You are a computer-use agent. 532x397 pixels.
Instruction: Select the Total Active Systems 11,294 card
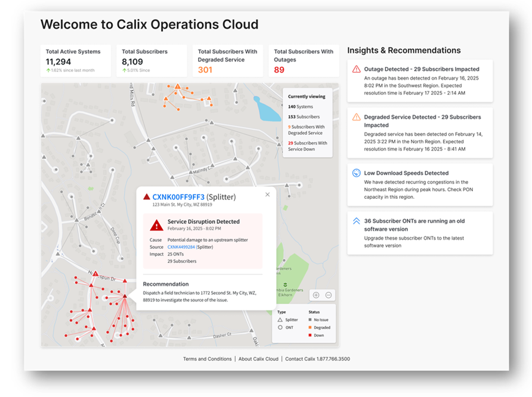tap(76, 61)
